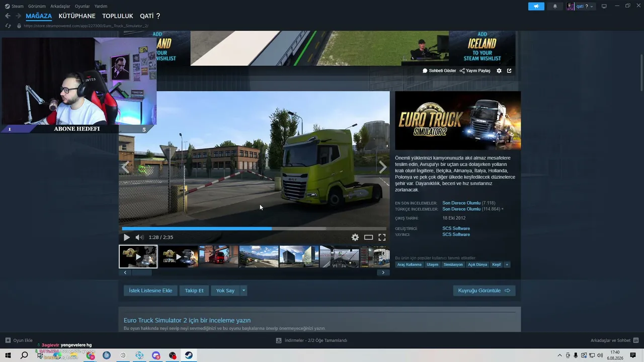This screenshot has height=362, width=644.
Task: Select the Araç Kullanma tag
Action: pos(410,264)
